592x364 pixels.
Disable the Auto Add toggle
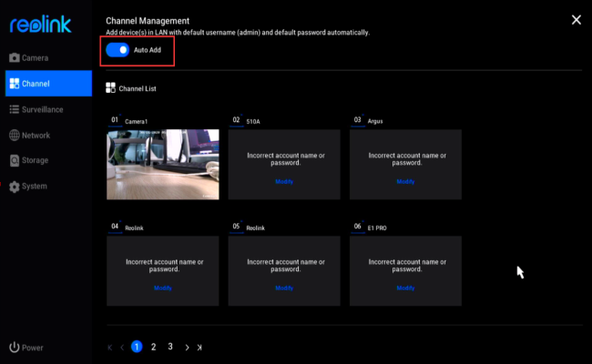tap(117, 50)
